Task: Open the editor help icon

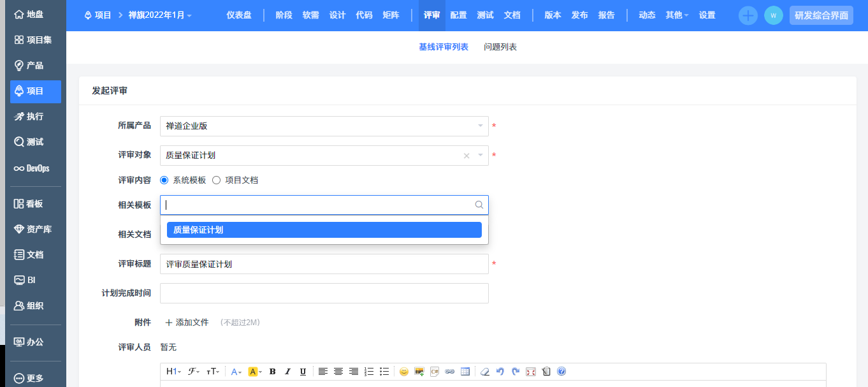Action: tap(561, 372)
